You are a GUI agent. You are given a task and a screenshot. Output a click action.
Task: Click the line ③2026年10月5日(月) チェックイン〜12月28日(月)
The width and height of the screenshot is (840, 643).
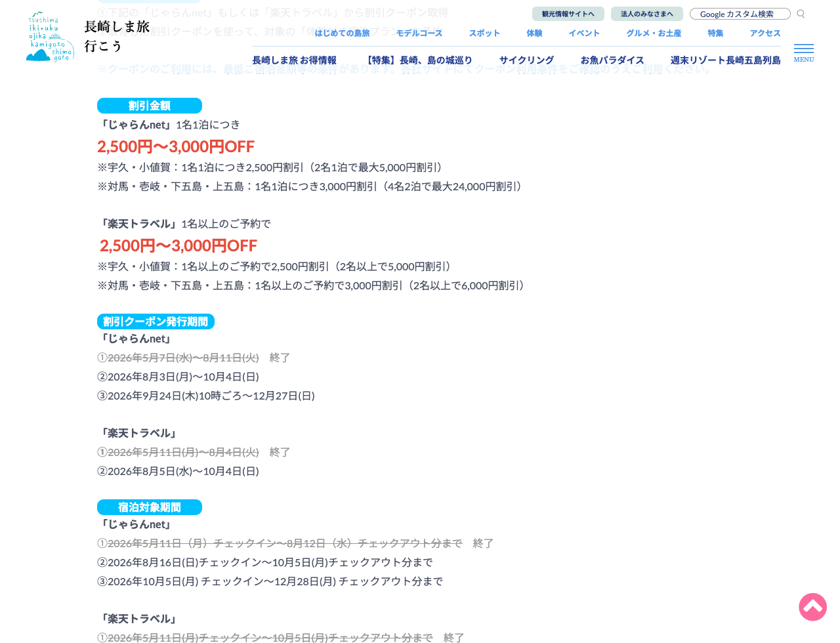pos(270,581)
